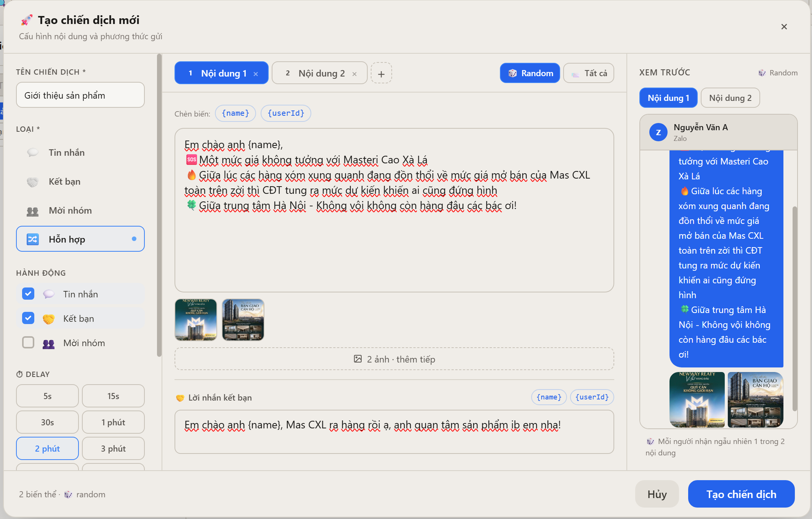Select the Hỗn hợp campaign type
This screenshot has height=519, width=812.
(x=80, y=239)
